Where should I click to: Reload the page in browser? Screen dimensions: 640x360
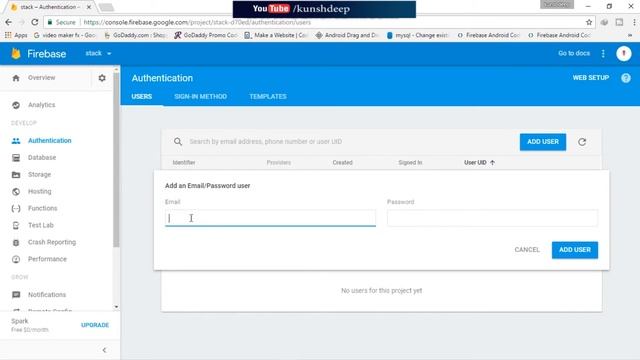35,22
